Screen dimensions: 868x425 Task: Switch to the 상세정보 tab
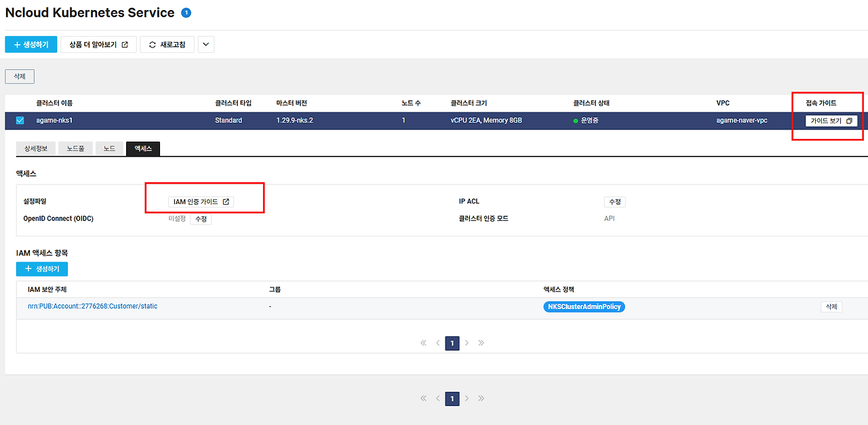(x=36, y=148)
